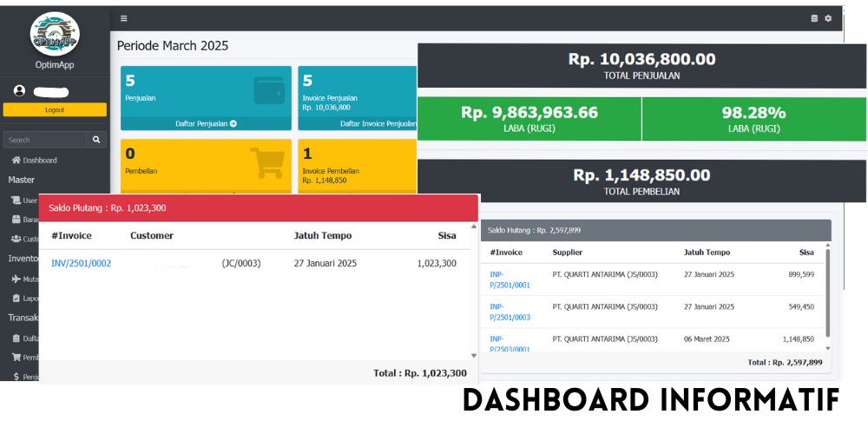Click the Saldo Piutang scroll-down arrow
The height and width of the screenshot is (434, 868).
[x=473, y=355]
